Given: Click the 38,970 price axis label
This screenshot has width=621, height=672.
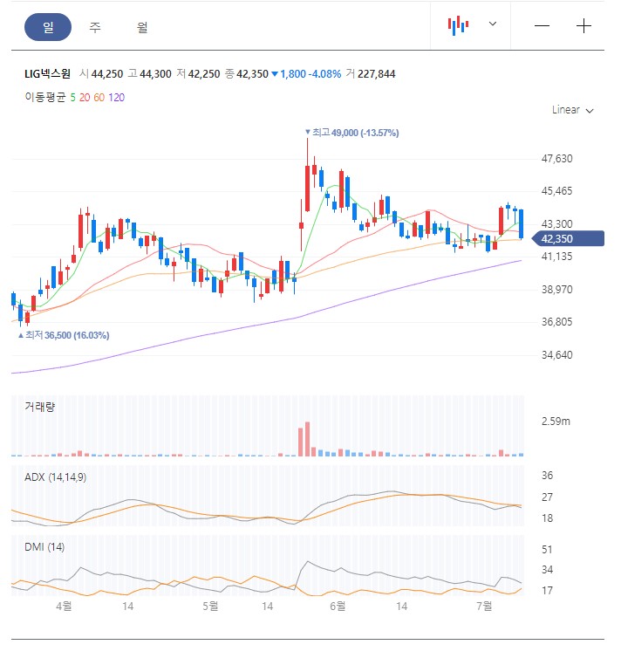Looking at the screenshot, I should coord(556,290).
